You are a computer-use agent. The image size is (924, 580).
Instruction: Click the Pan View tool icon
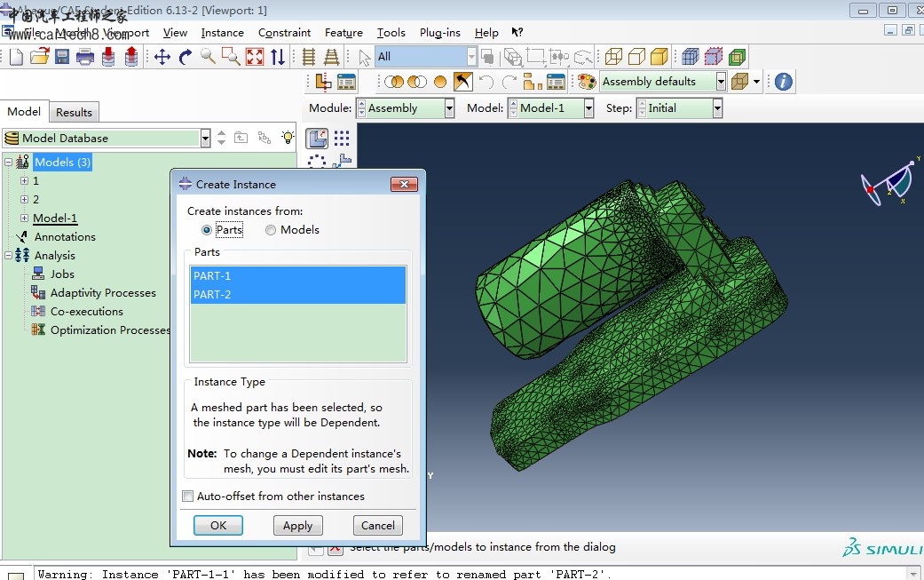(x=162, y=57)
